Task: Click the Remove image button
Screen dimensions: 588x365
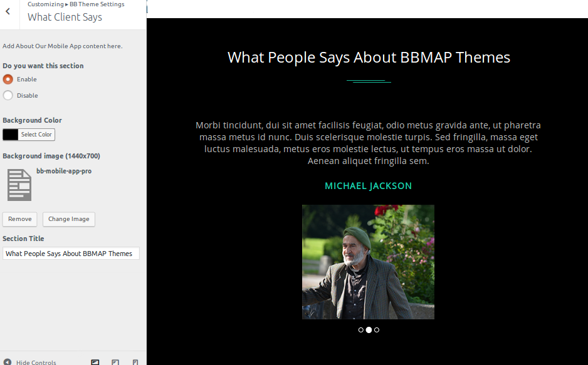Action: pos(20,219)
